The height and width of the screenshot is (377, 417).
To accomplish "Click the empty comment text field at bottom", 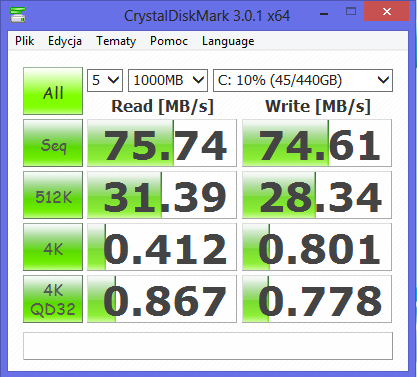I will point(208,346).
